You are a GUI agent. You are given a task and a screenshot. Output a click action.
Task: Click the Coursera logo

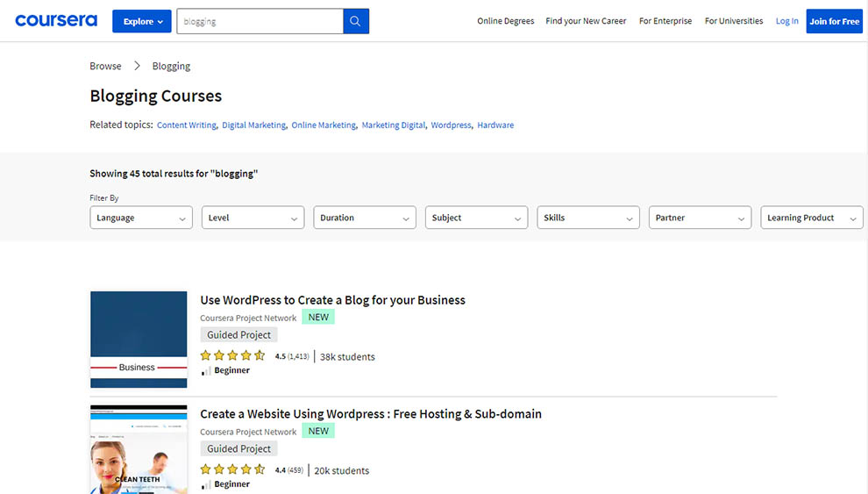click(x=56, y=20)
